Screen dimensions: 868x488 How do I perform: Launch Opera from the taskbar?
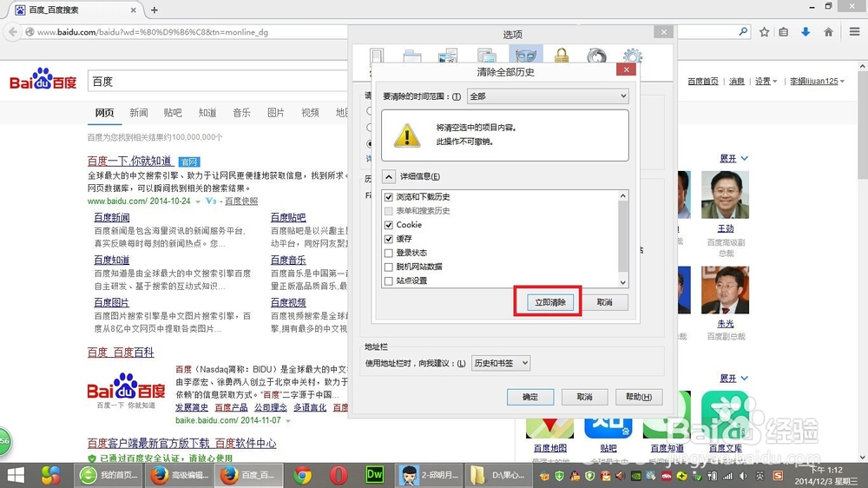pyautogui.click(x=339, y=475)
